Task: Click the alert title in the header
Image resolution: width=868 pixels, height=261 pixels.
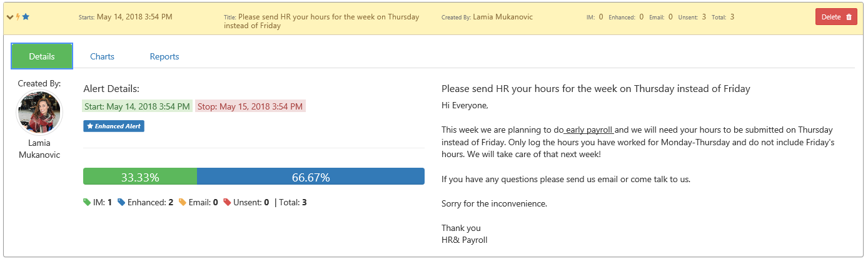Action: click(329, 21)
